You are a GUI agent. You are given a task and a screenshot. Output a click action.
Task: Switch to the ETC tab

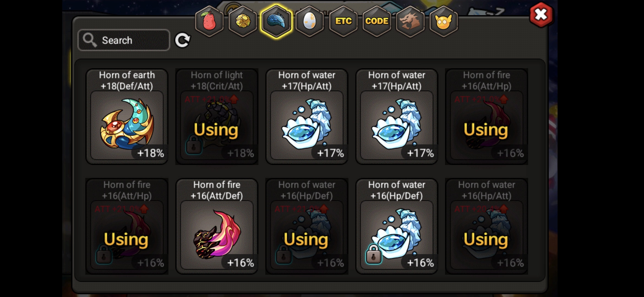pos(343,21)
